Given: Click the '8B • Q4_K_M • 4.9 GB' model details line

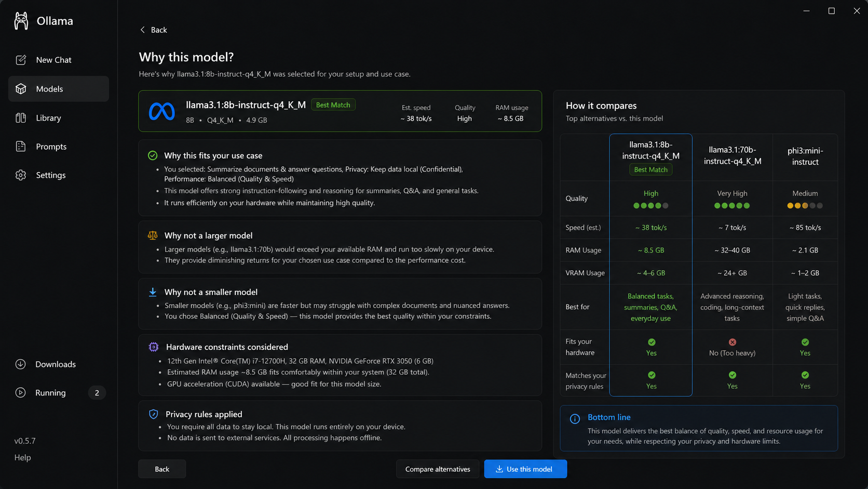Looking at the screenshot, I should pyautogui.click(x=226, y=120).
